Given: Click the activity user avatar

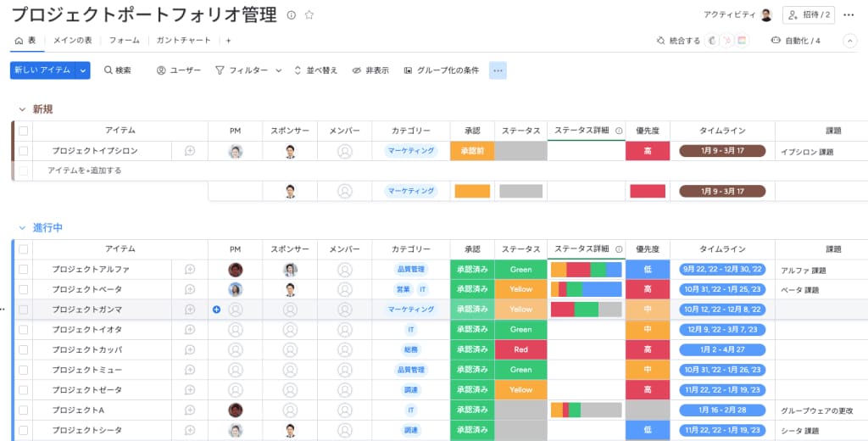Looking at the screenshot, I should [x=766, y=15].
